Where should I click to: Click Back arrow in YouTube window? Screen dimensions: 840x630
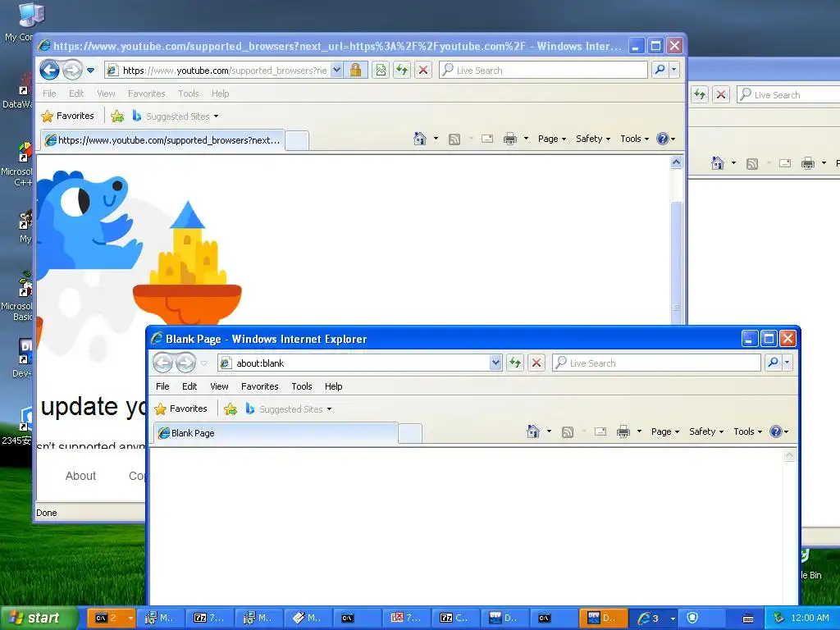(49, 71)
